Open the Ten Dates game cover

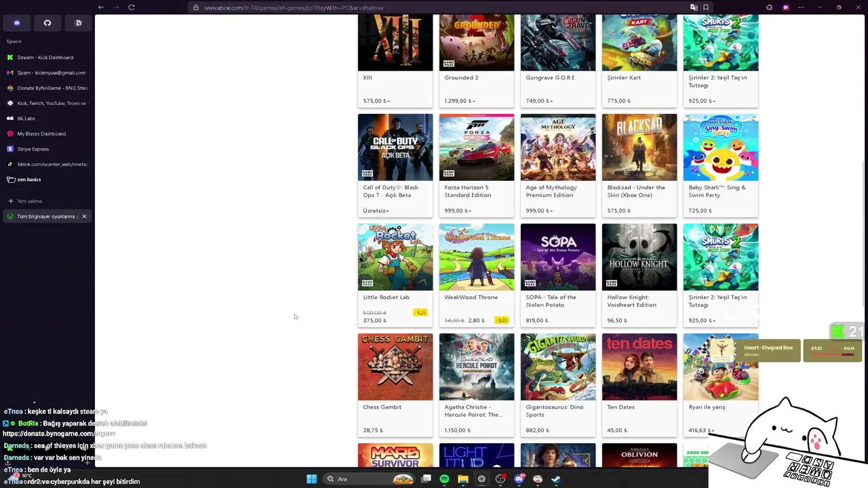point(639,367)
